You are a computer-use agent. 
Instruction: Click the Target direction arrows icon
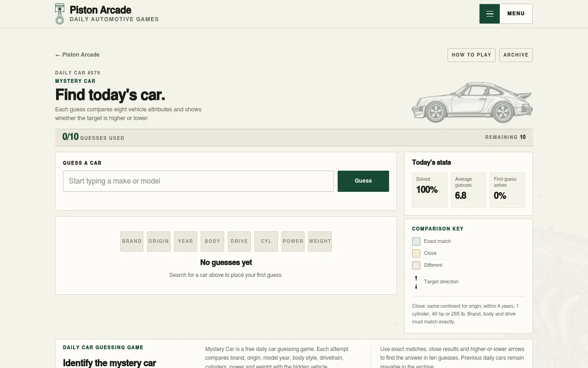click(416, 282)
